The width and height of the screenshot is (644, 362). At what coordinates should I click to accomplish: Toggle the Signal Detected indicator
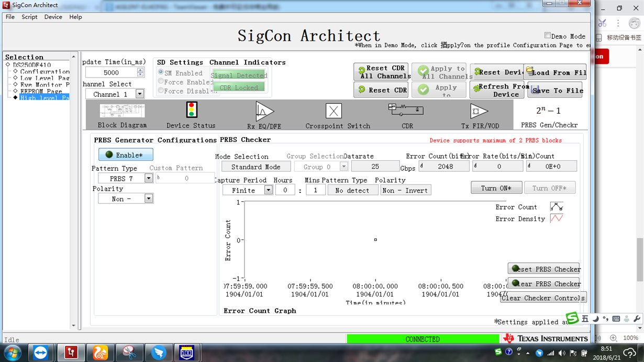pos(239,75)
